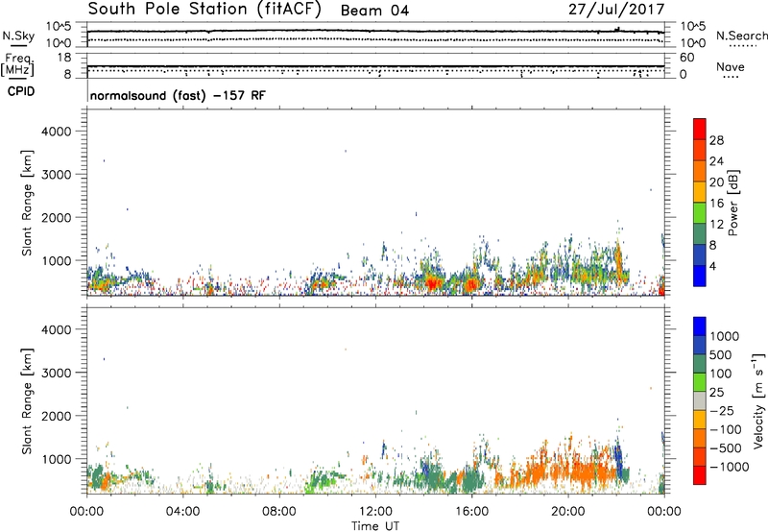
Task: Click the Velocity segment between 500 and 1000
Action: point(700,345)
